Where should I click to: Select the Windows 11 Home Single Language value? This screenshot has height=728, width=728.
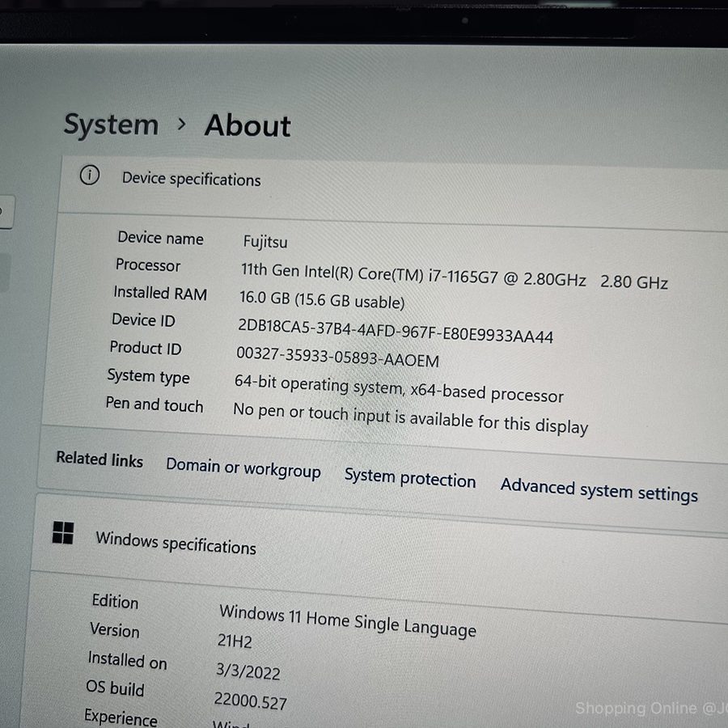pyautogui.click(x=348, y=620)
